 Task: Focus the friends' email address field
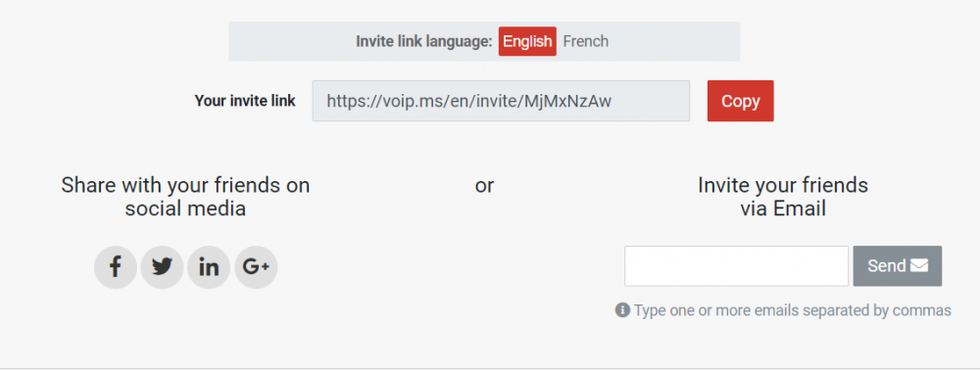point(736,266)
